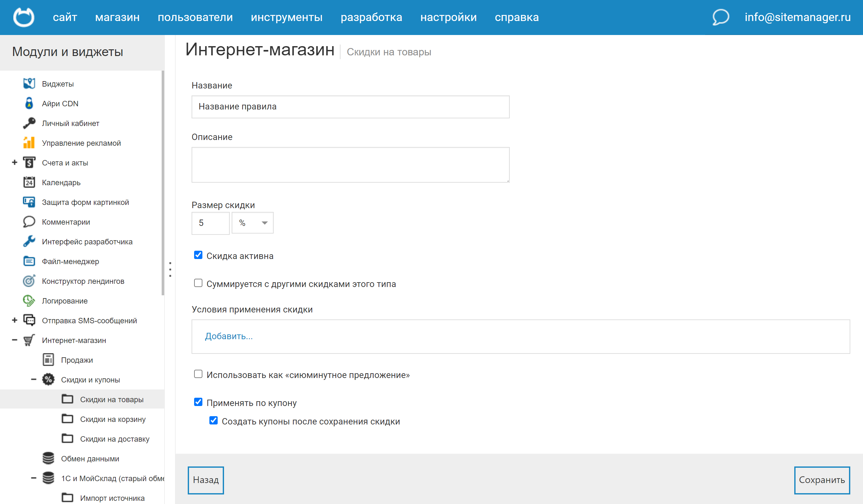The height and width of the screenshot is (504, 863).
Task: Click the Добавить link under discount conditions
Action: pos(229,336)
